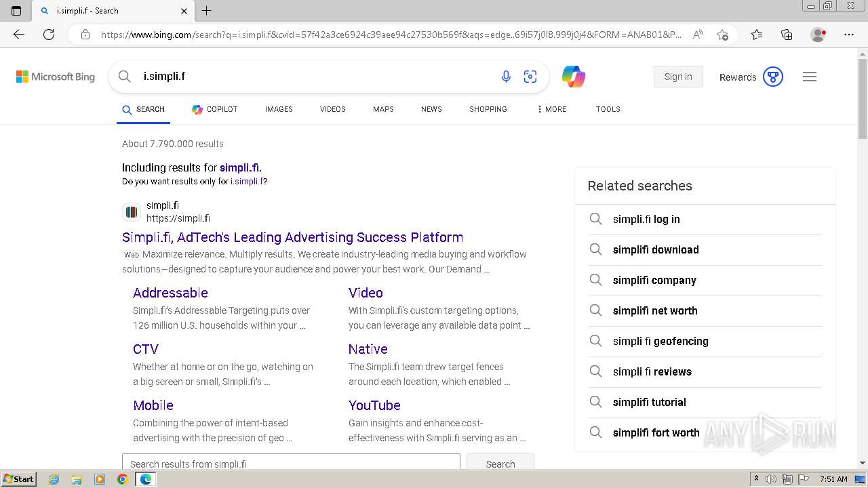Close the i.simpli.f Search tab
The height and width of the screenshot is (488, 868).
184,11
